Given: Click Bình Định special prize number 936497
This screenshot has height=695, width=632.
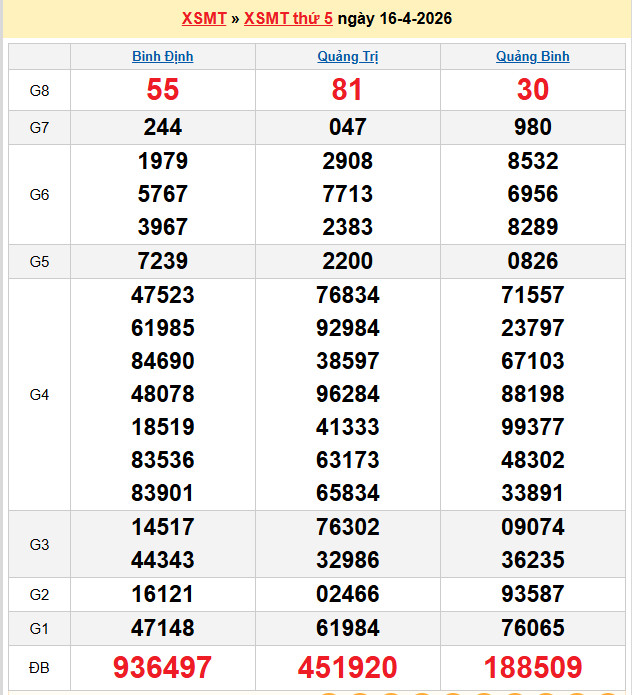Looking at the screenshot, I should 163,667.
